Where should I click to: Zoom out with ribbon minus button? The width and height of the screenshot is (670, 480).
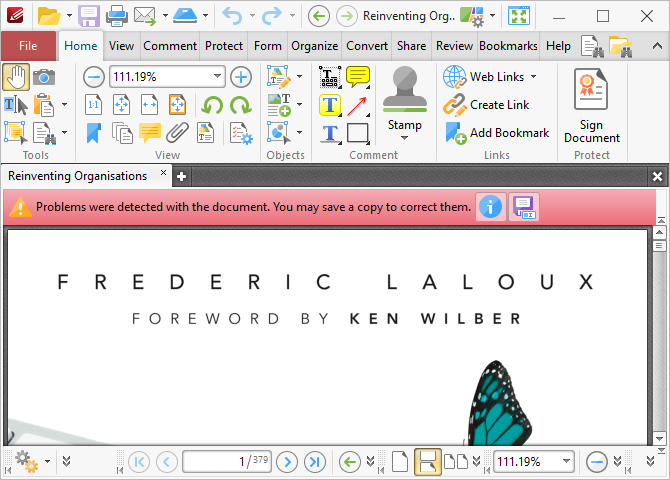(x=94, y=77)
